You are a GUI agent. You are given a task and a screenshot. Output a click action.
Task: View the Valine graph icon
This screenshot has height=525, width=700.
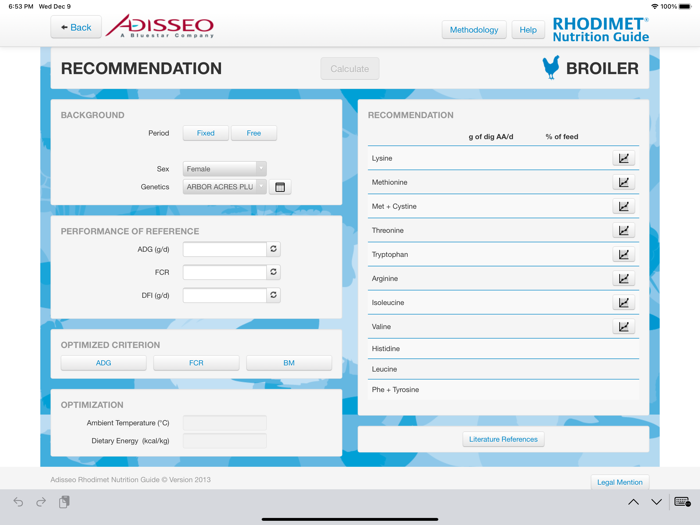pos(623,327)
